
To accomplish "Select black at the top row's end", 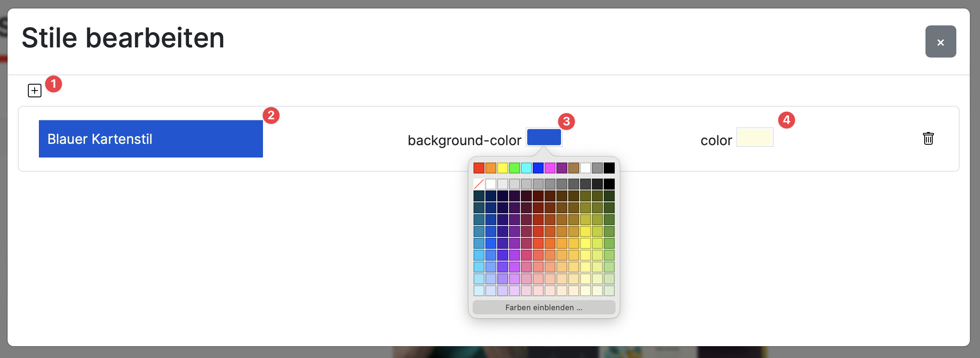I will 609,168.
